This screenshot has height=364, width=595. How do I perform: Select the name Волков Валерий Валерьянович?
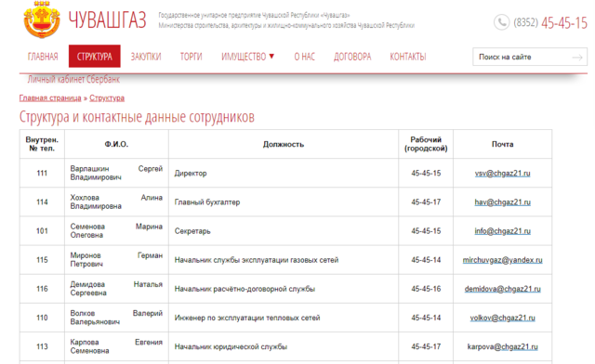click(x=116, y=318)
